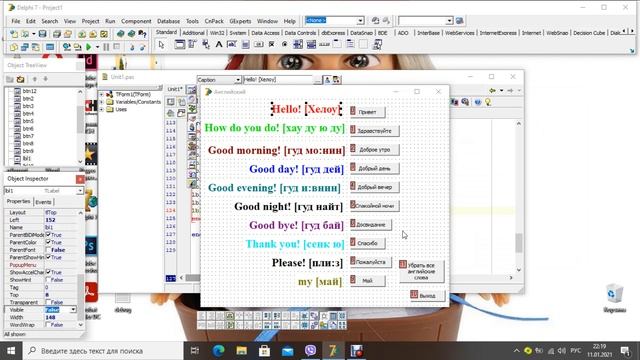The image size is (640, 360).
Task: Toggle the WordWrap checkbox
Action: coord(48,324)
